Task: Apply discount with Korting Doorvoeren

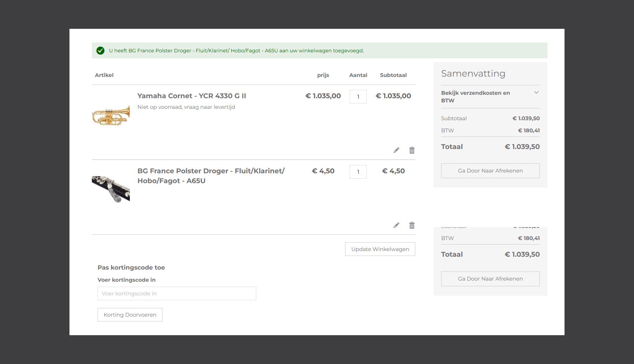Action: 130,315
